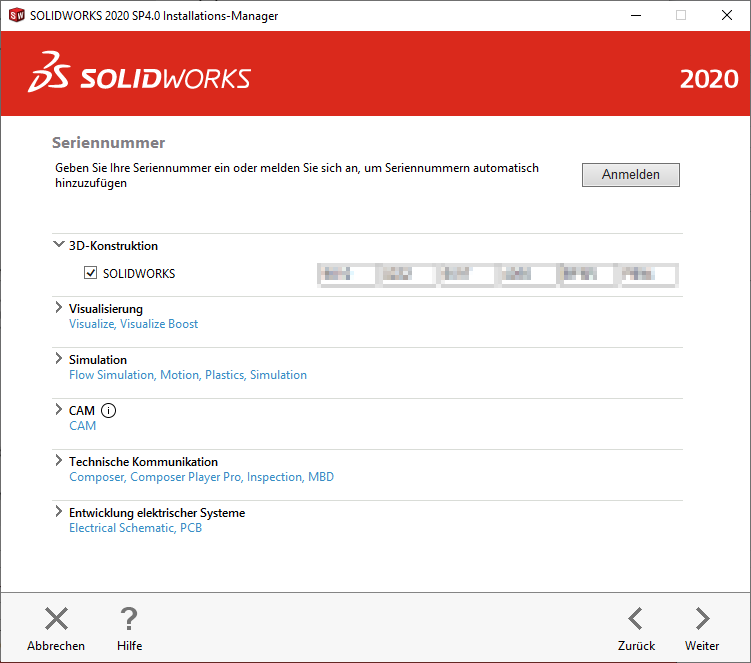Proceed with the Weiter arrow
751x663 pixels.
(702, 619)
